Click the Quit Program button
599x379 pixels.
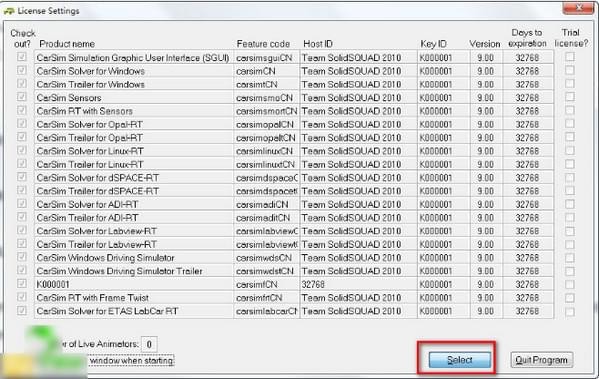pos(542,360)
